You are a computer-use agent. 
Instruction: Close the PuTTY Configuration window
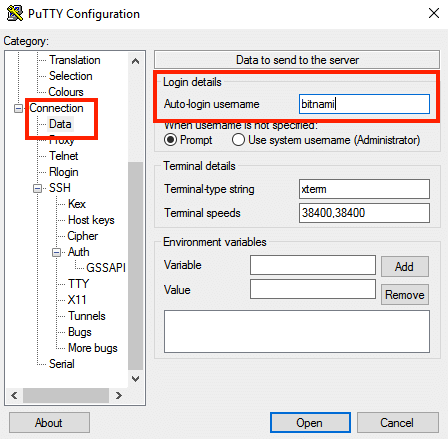coord(434,13)
